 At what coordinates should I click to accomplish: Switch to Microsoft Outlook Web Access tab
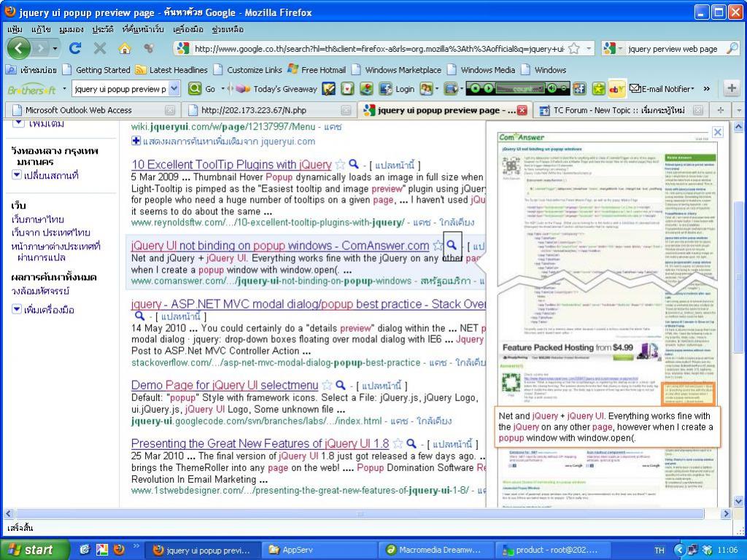point(92,110)
